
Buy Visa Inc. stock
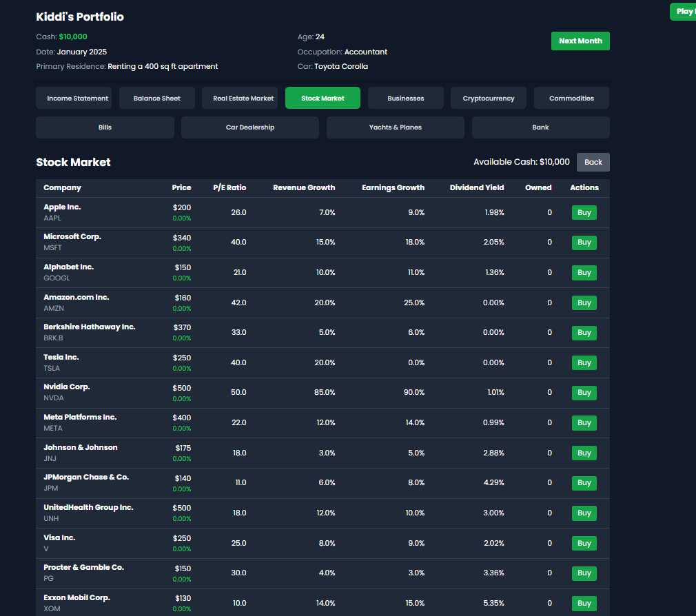[584, 543]
